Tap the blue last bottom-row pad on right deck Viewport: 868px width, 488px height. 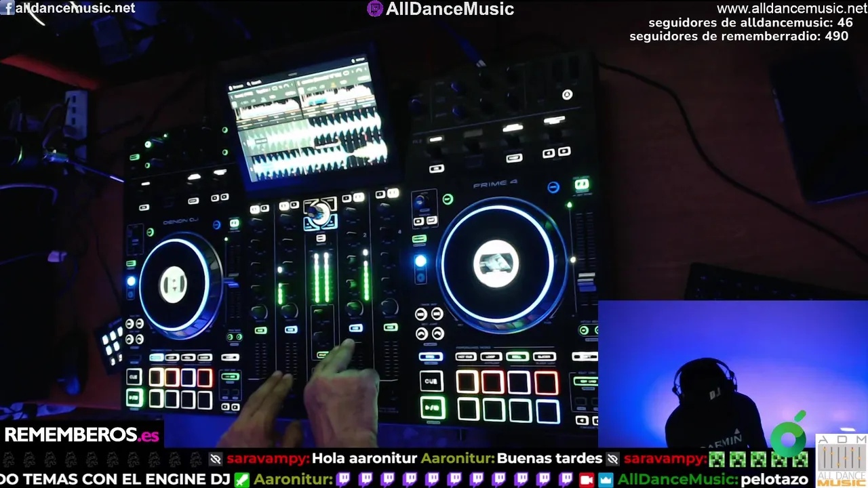(547, 411)
